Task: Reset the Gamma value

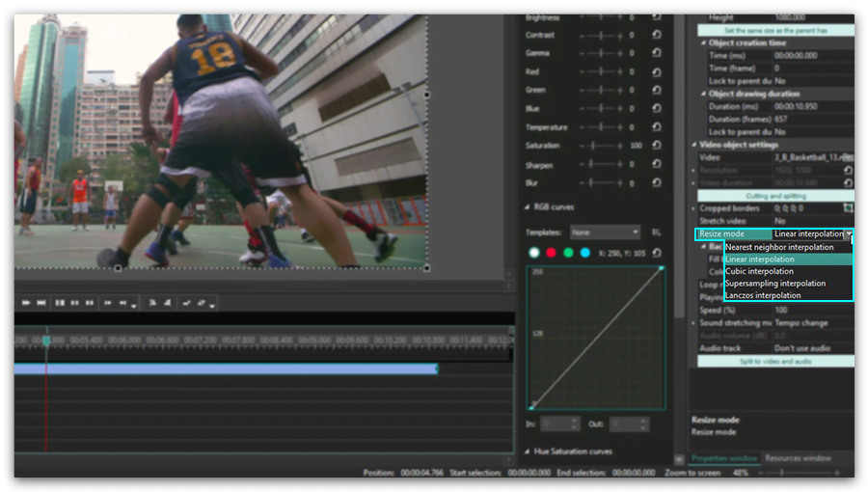Action: tap(657, 53)
